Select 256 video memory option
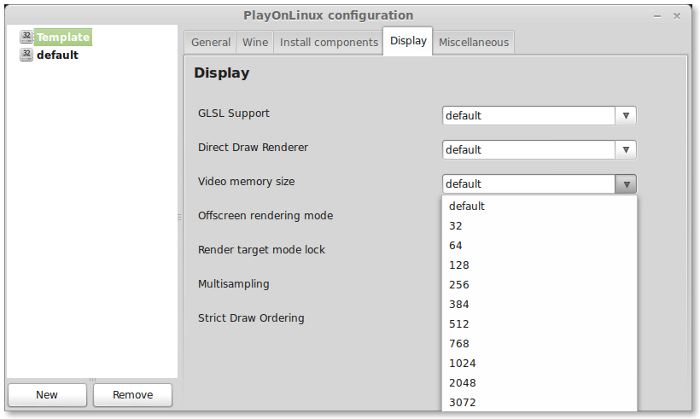The image size is (700, 419). [539, 285]
